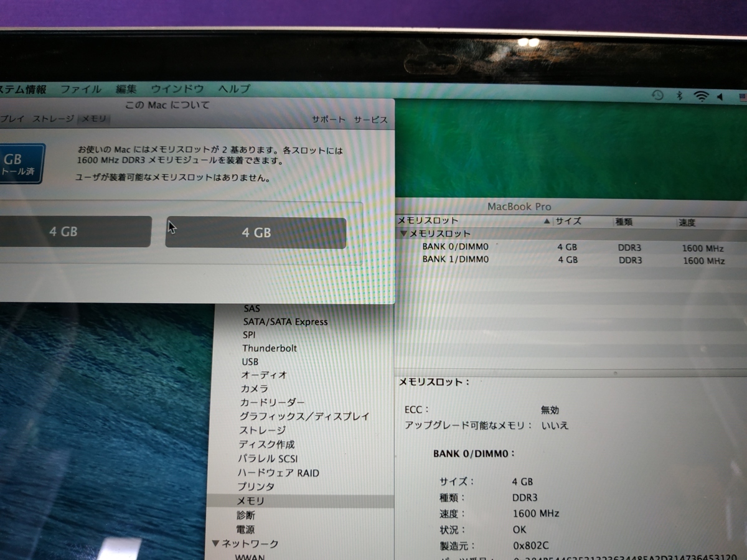
Task: Select SAS in the sidebar
Action: tap(252, 308)
